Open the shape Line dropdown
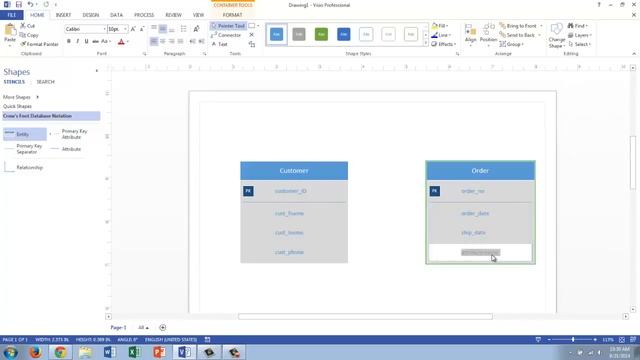640x360 pixels. (441, 35)
